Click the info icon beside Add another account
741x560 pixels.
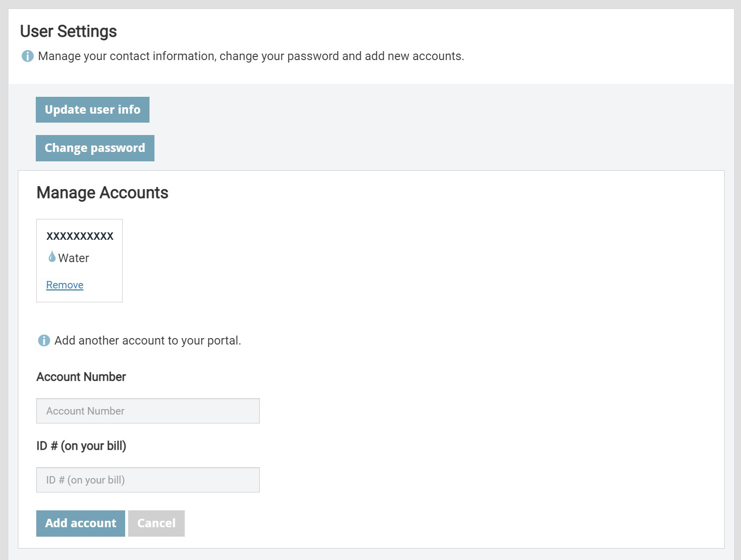(44, 341)
